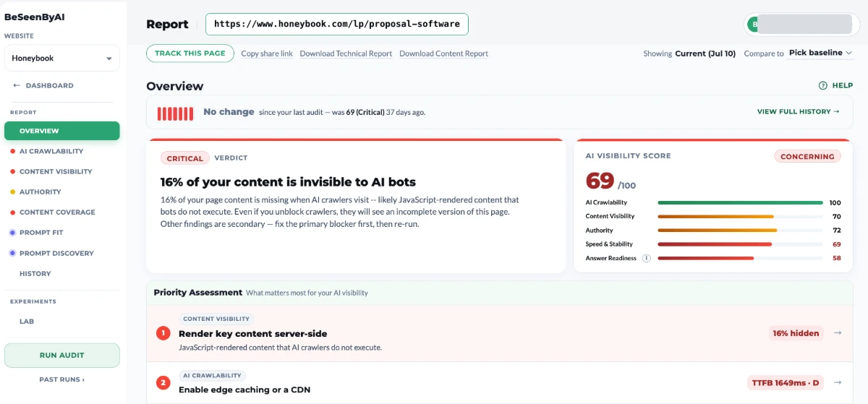The image size is (868, 404).
Task: Click the Answer Readiness info icon
Action: point(646,258)
